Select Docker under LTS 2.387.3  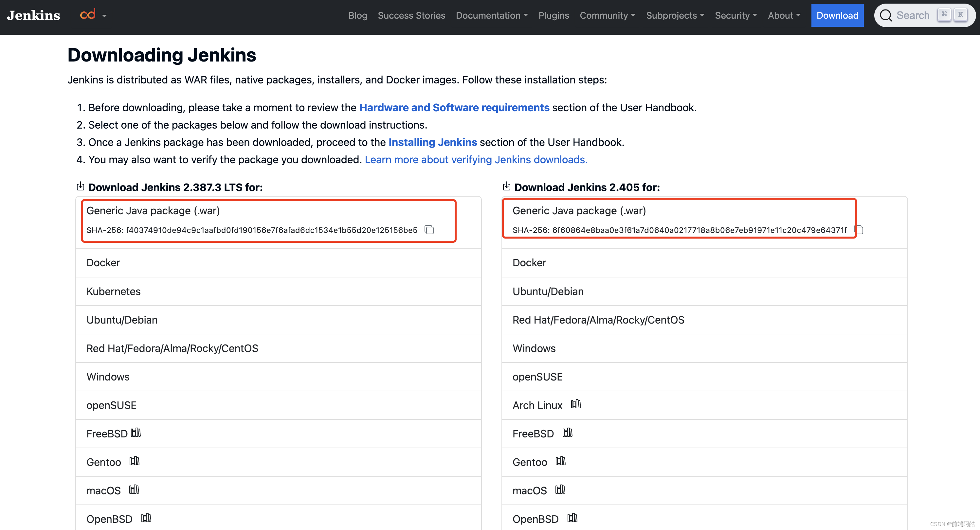point(279,263)
